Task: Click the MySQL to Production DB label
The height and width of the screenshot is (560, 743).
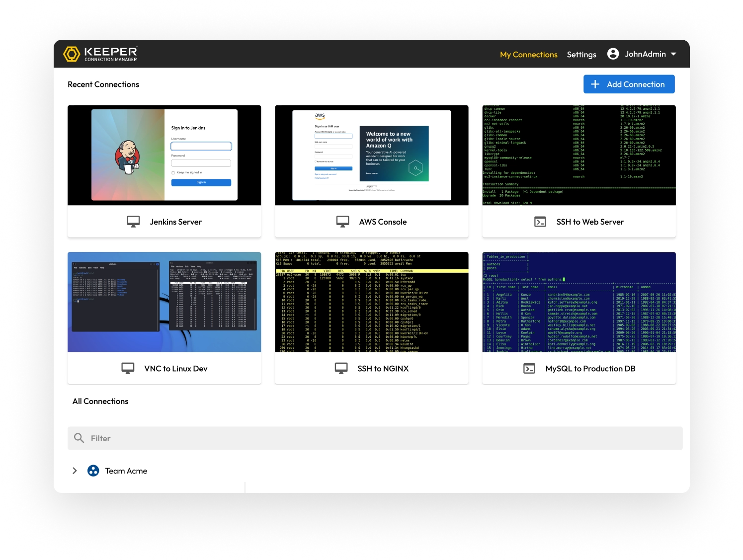Action: [590, 369]
